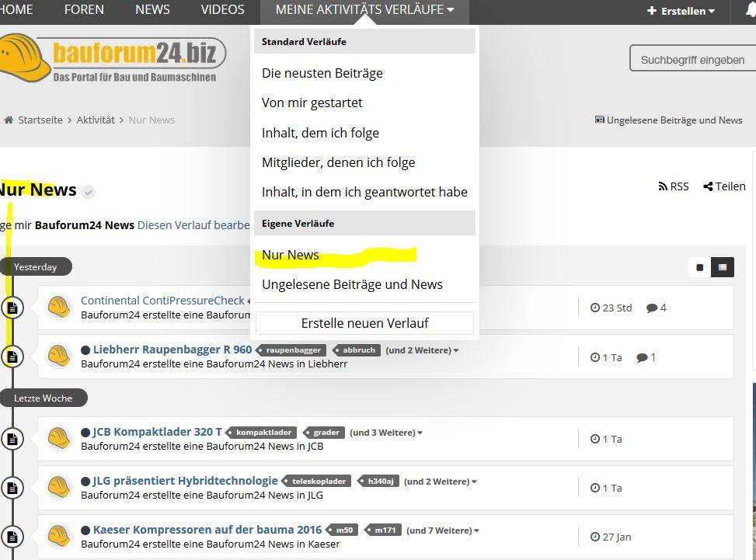Click Erstelle neuen Verlauf button
The image size is (756, 560).
[364, 323]
